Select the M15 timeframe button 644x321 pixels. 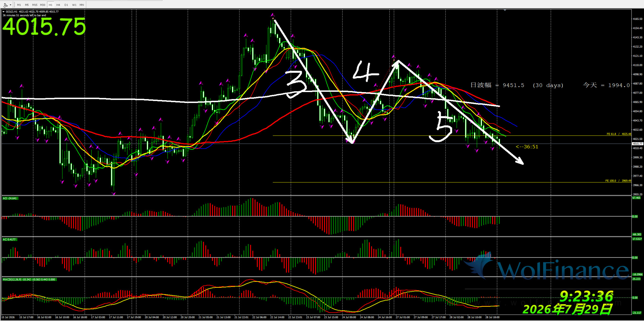click(x=35, y=5)
